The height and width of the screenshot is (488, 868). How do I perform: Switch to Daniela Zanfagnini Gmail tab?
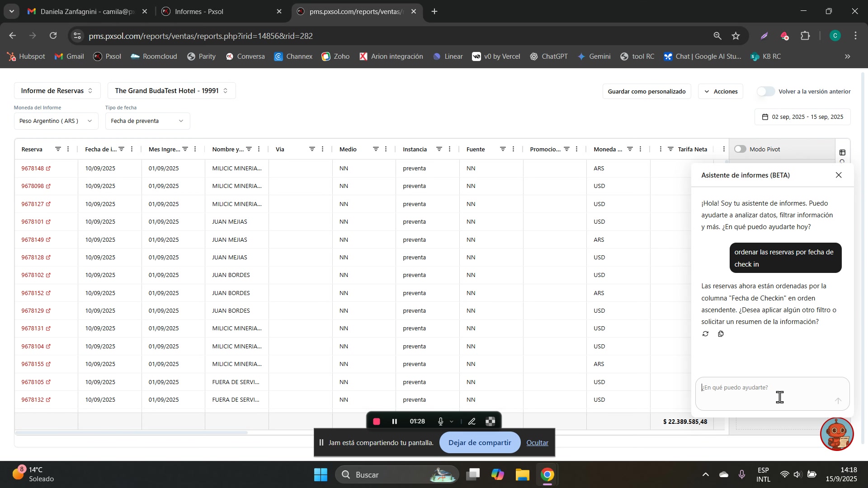[x=87, y=12]
